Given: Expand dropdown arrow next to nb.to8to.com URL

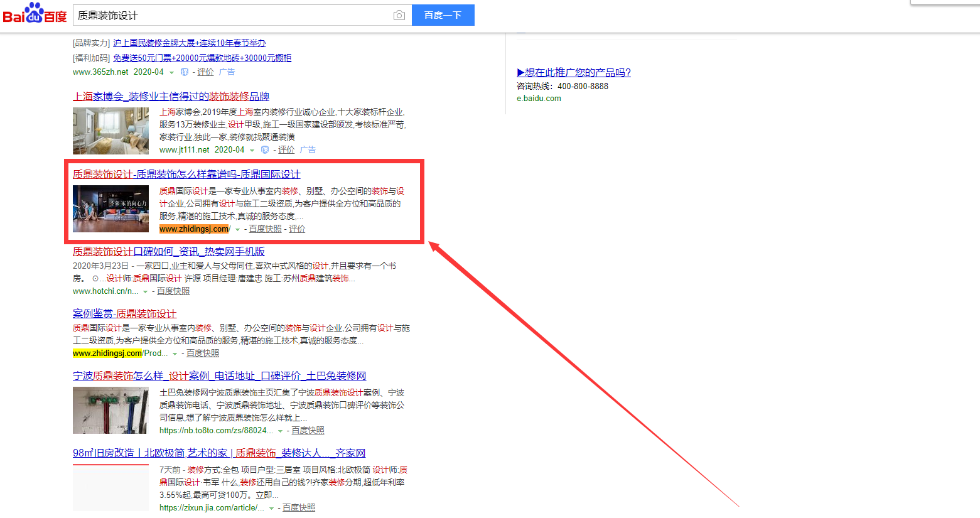Looking at the screenshot, I should pos(281,431).
